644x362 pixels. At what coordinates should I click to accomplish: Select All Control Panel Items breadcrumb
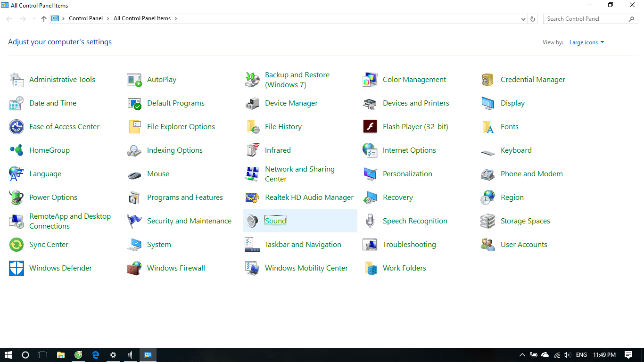point(142,18)
